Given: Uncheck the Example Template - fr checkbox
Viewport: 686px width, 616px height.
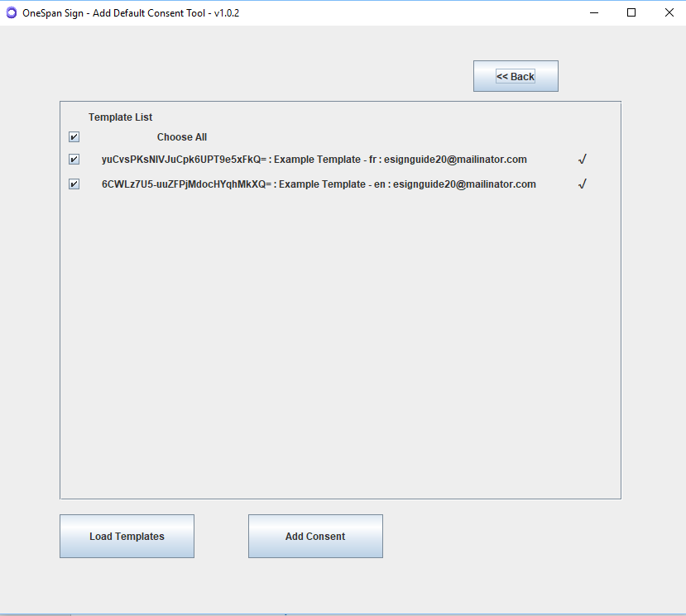Looking at the screenshot, I should pyautogui.click(x=74, y=159).
